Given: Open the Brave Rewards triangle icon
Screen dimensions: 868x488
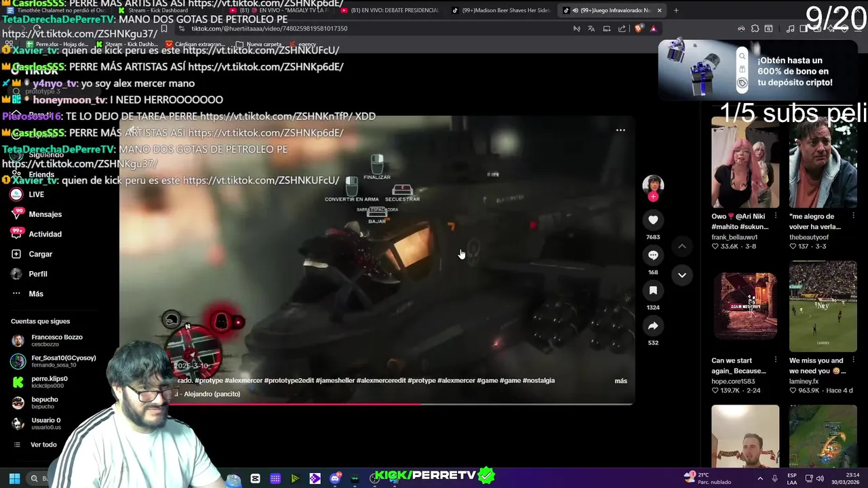Looking at the screenshot, I should point(653,28).
